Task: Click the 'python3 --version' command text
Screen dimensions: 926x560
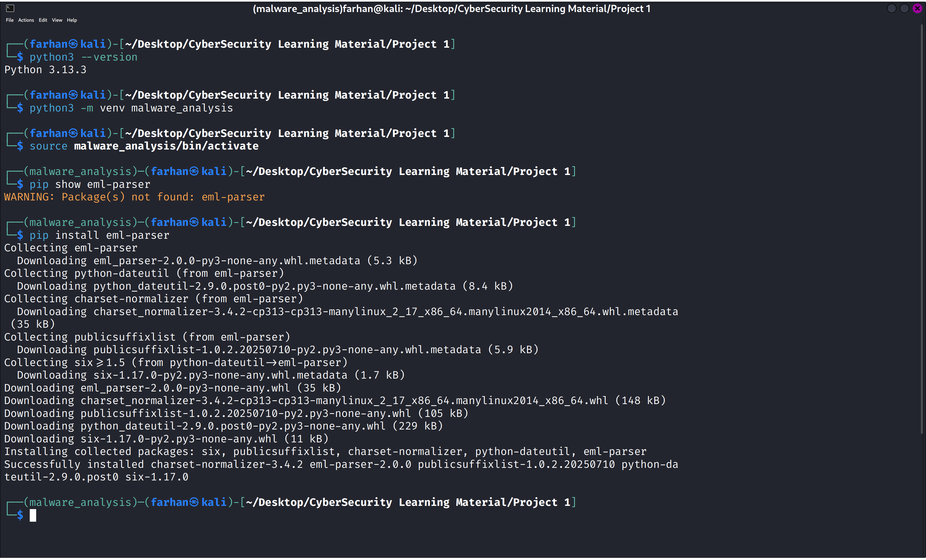Action: 83,57
